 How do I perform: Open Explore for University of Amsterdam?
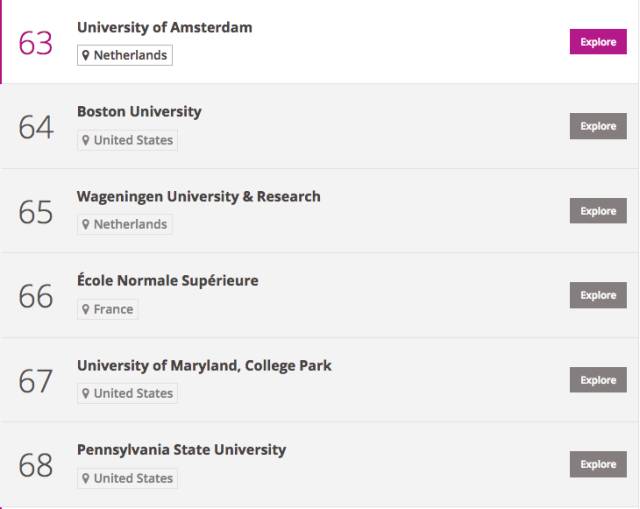click(598, 42)
